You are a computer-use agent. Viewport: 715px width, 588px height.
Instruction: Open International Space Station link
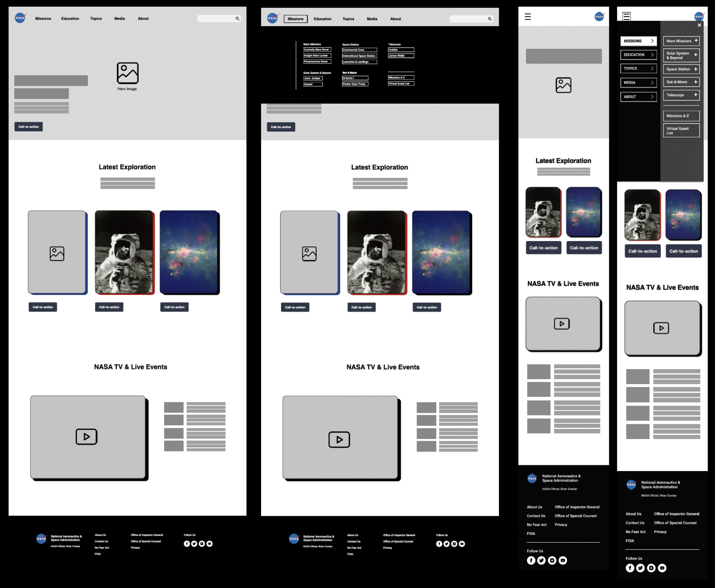click(x=359, y=56)
